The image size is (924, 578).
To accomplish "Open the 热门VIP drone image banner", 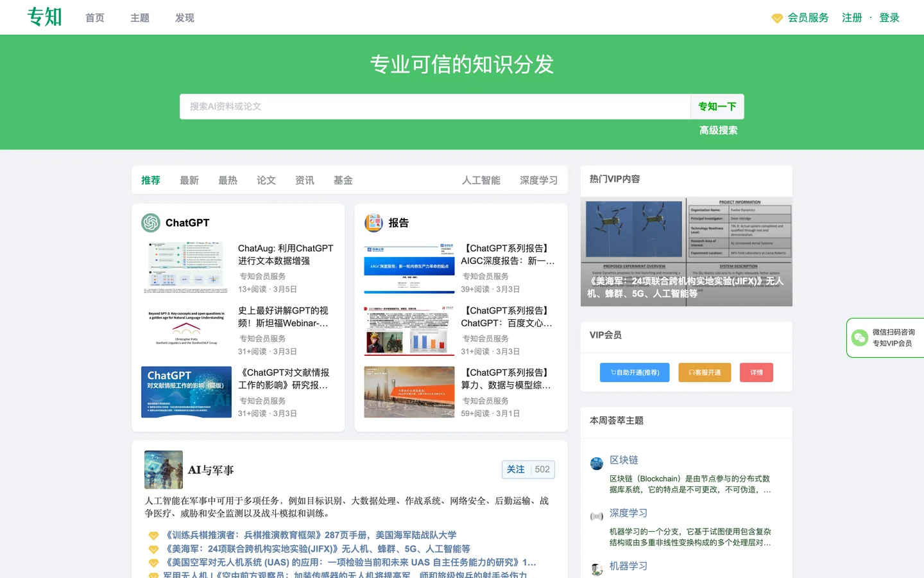I will [x=687, y=252].
